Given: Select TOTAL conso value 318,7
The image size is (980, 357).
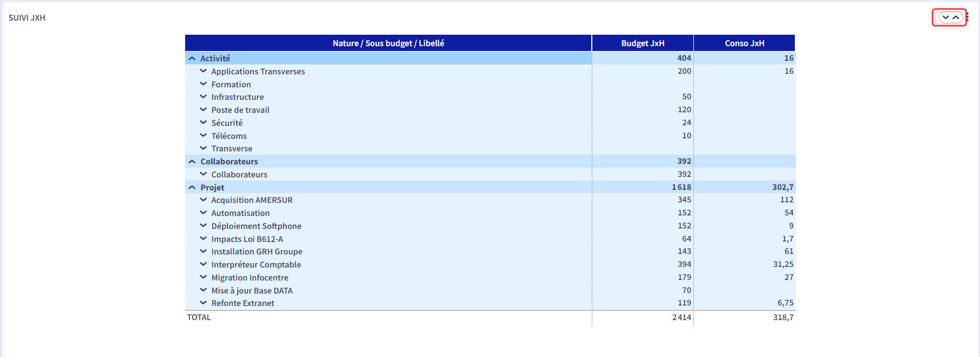Looking at the screenshot, I should [x=783, y=317].
